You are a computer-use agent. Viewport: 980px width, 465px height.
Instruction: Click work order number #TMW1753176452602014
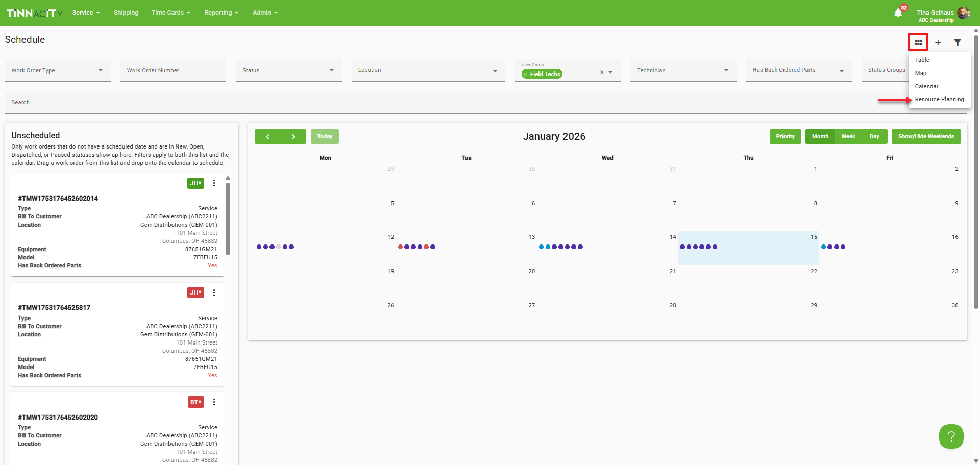(58, 199)
